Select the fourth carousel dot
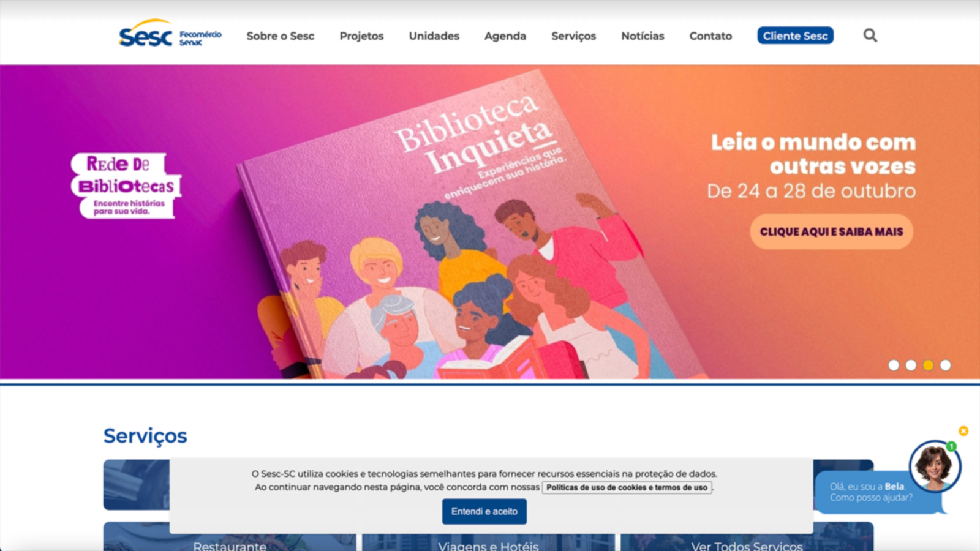The image size is (980, 551). tap(946, 365)
